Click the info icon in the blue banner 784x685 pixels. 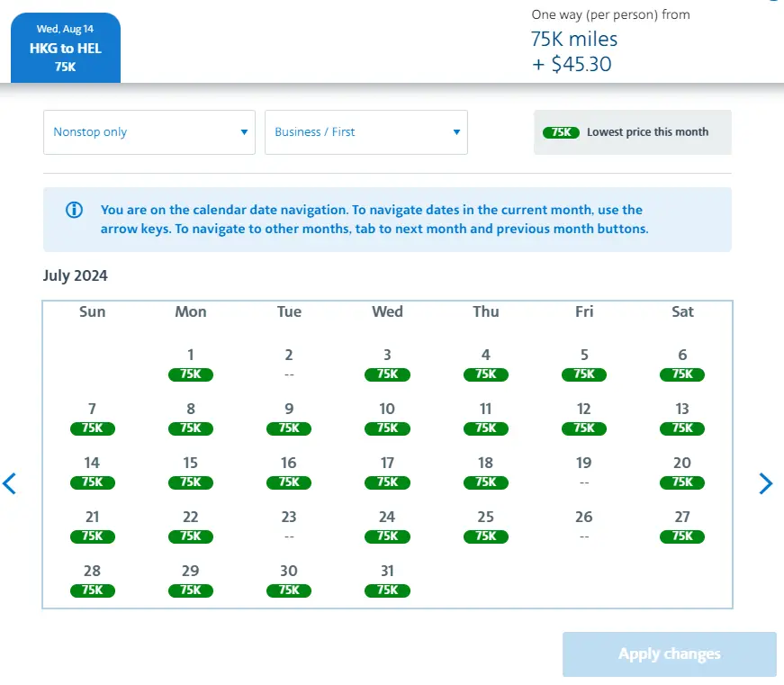coord(75,211)
